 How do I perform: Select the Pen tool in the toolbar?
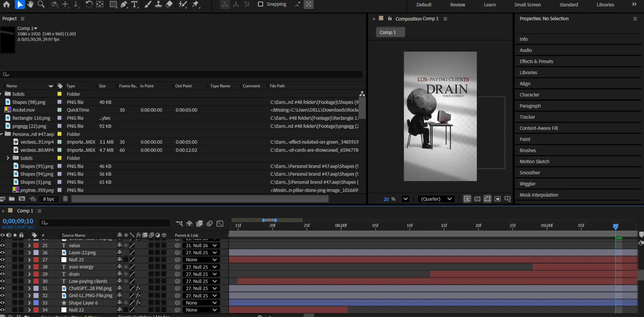tap(124, 4)
